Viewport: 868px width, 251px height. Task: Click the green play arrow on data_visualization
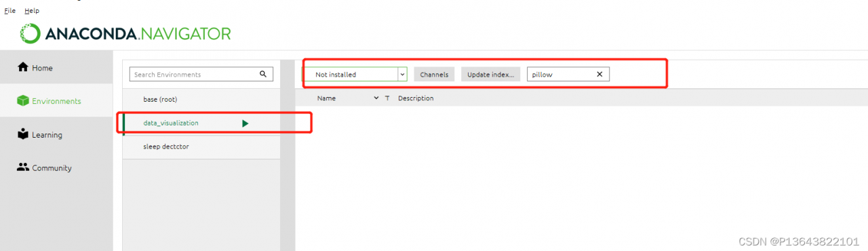pyautogui.click(x=245, y=123)
